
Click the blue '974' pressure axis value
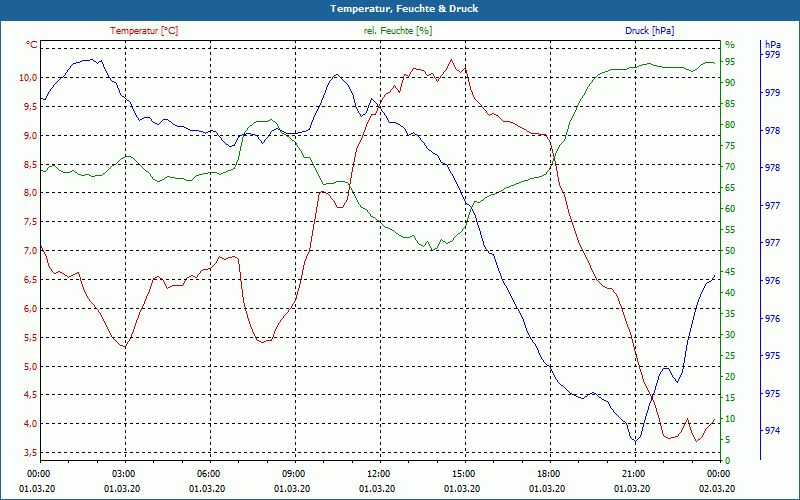(772, 431)
